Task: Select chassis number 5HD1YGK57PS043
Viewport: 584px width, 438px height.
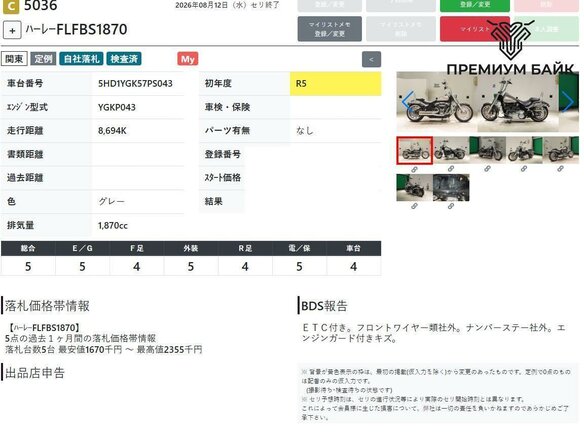Action: tap(135, 83)
